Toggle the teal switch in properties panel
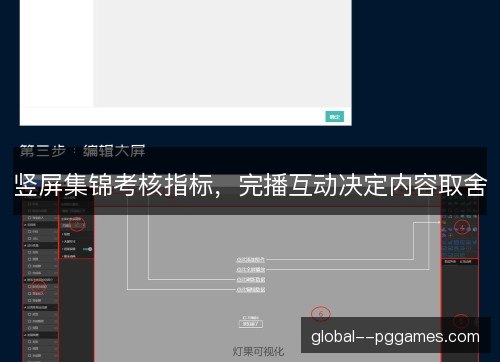Viewport: 500px width, 362px height. (x=88, y=249)
